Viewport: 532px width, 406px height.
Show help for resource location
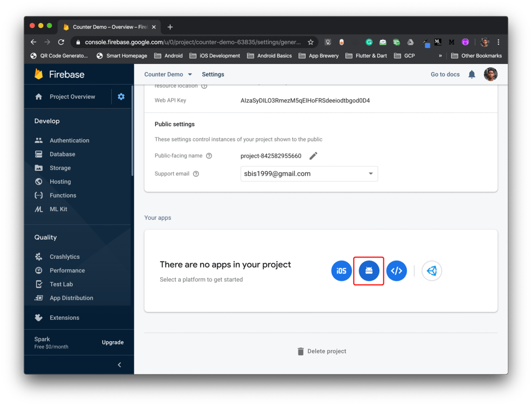pyautogui.click(x=204, y=86)
